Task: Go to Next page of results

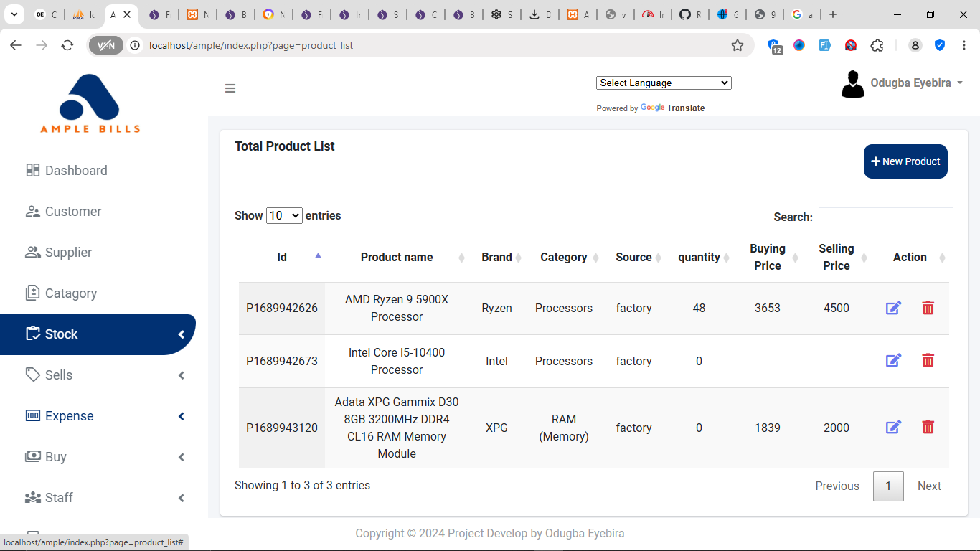Action: [929, 486]
